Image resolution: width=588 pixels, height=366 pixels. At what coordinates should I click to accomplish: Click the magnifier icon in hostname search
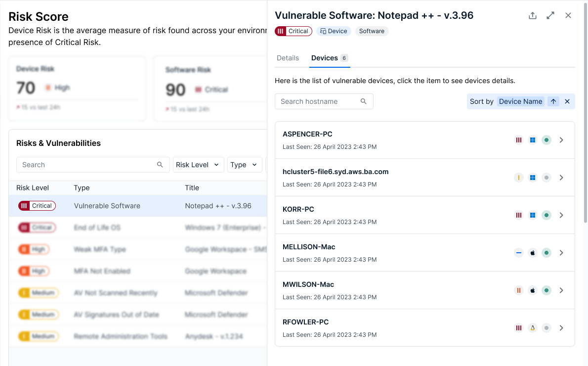coord(363,101)
